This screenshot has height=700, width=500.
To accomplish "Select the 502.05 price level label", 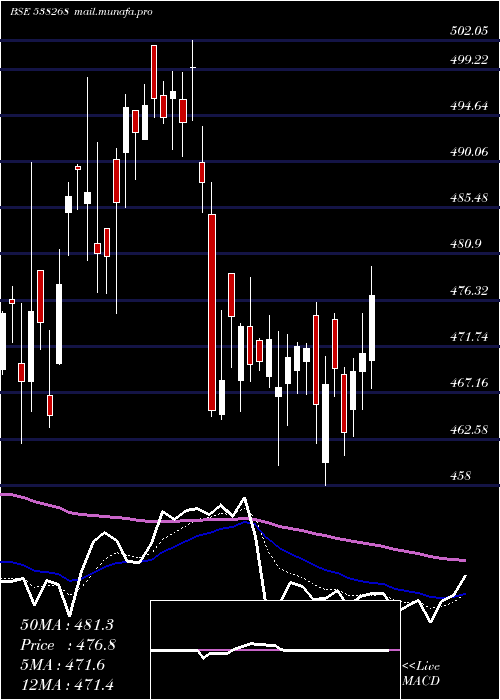I will coord(469,31).
